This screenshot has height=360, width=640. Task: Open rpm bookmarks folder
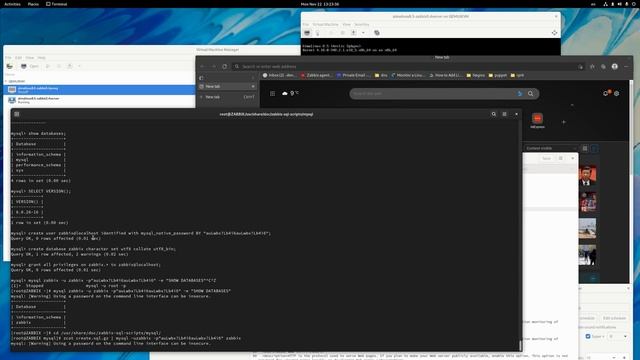pos(518,76)
